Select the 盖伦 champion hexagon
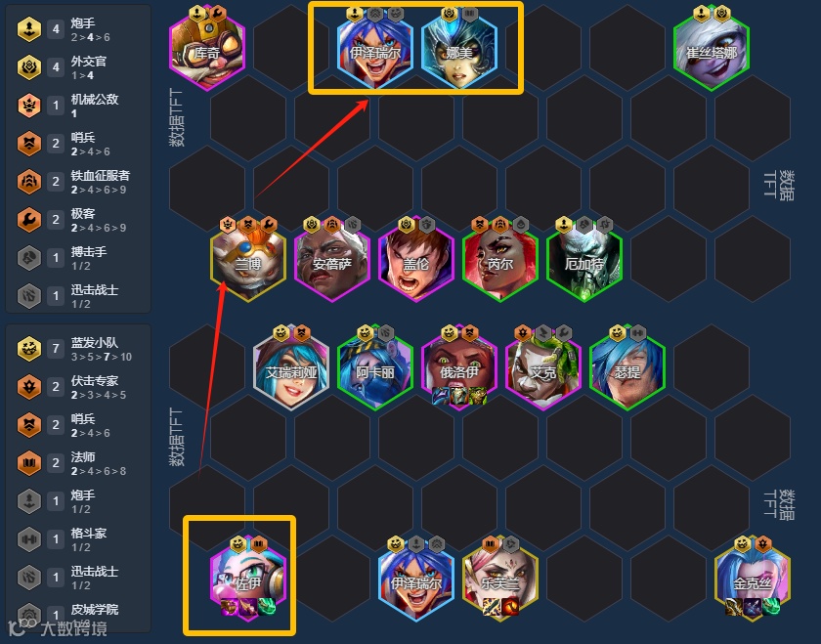This screenshot has width=821, height=644. (416, 260)
